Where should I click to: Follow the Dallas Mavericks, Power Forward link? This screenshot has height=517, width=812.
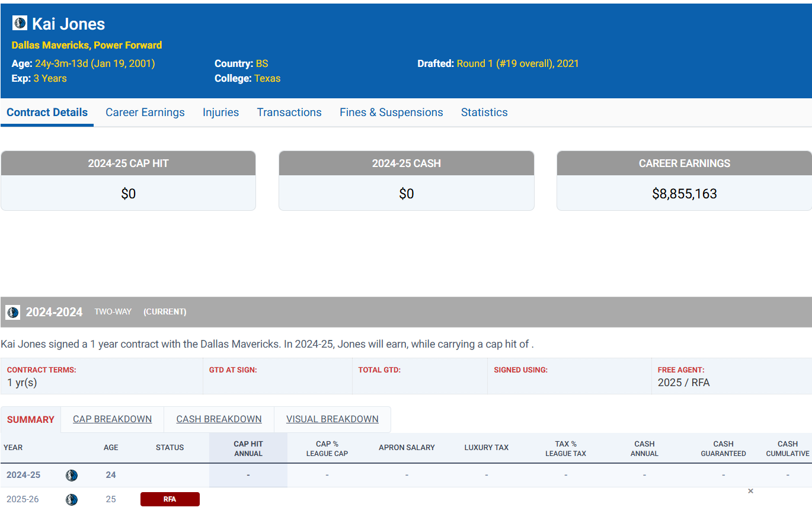87,45
